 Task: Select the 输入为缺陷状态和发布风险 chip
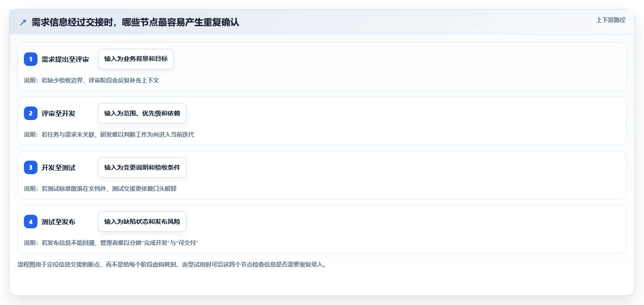(x=142, y=222)
